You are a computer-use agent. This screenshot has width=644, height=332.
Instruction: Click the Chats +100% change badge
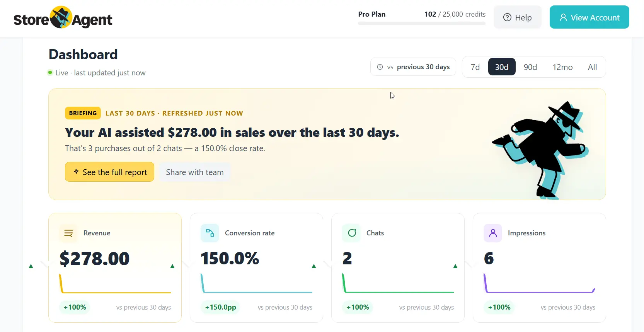click(x=358, y=307)
